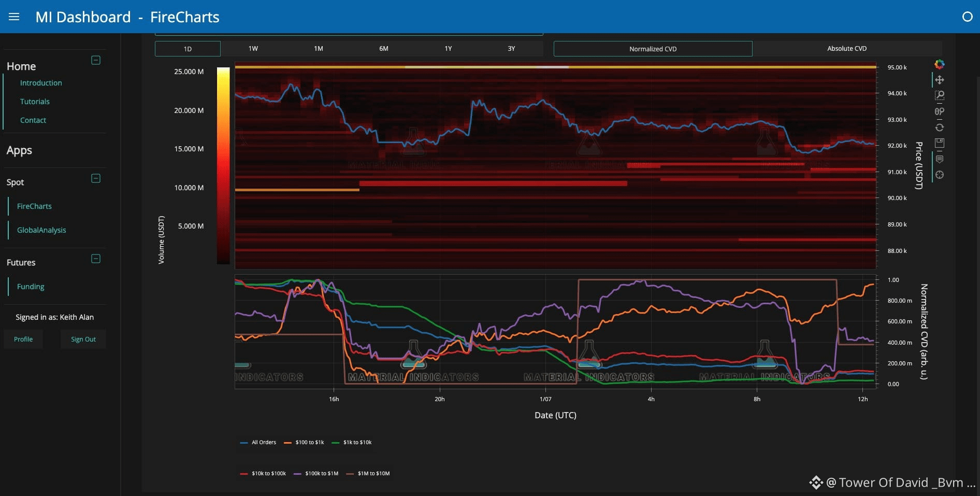Open the GlobalAnalysis link
The width and height of the screenshot is (980, 496).
[41, 230]
